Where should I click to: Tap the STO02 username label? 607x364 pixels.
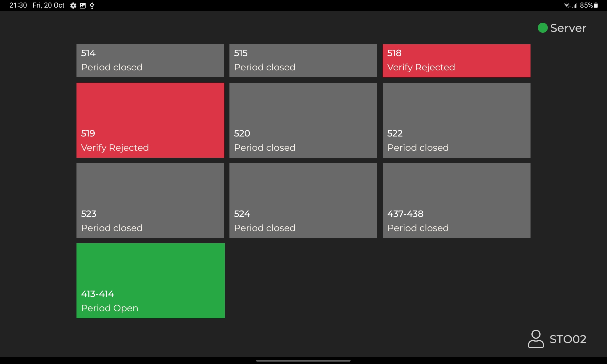coord(568,339)
